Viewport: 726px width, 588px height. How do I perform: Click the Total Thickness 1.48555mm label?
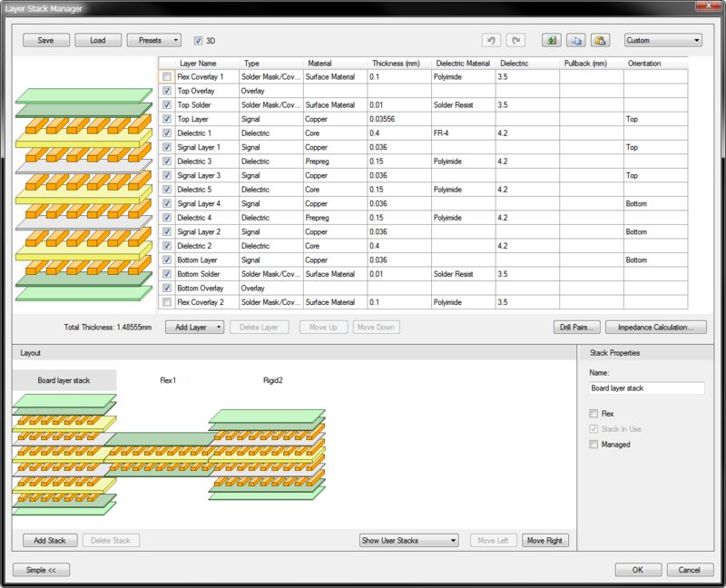coord(108,328)
